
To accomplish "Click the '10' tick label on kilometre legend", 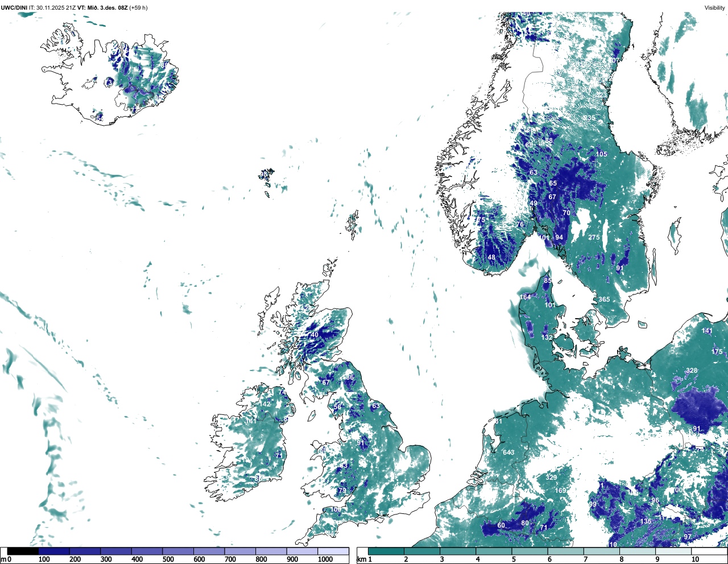I will 695,559.
